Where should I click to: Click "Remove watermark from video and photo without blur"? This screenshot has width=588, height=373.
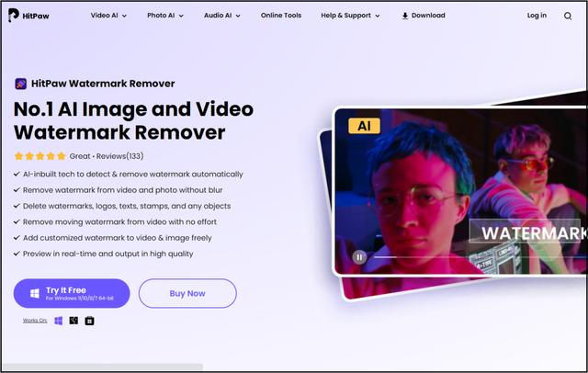pyautogui.click(x=122, y=190)
